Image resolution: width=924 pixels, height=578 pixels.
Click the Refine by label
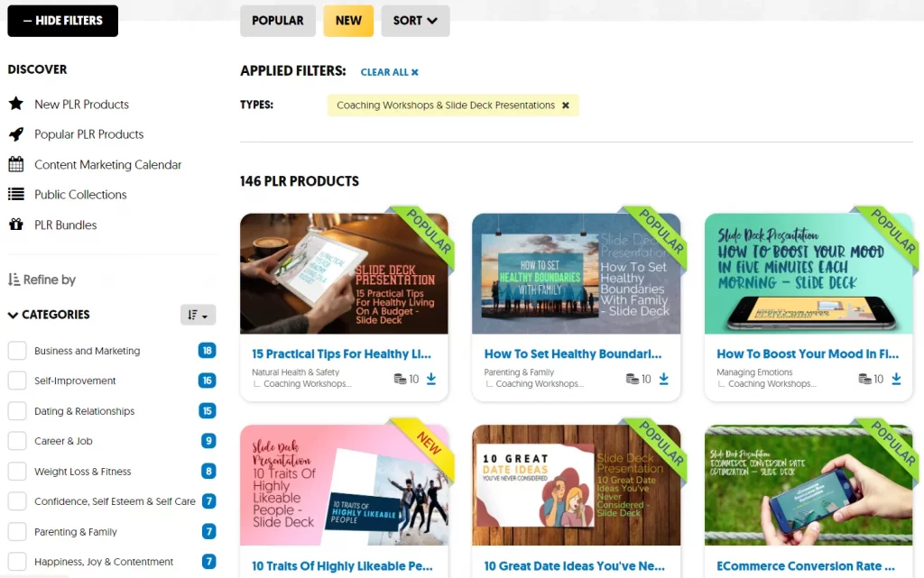click(x=50, y=280)
